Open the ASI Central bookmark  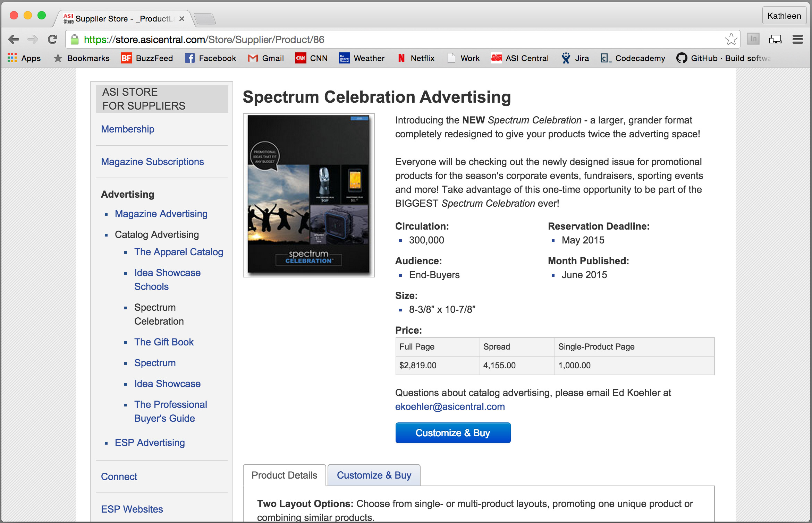coord(520,58)
